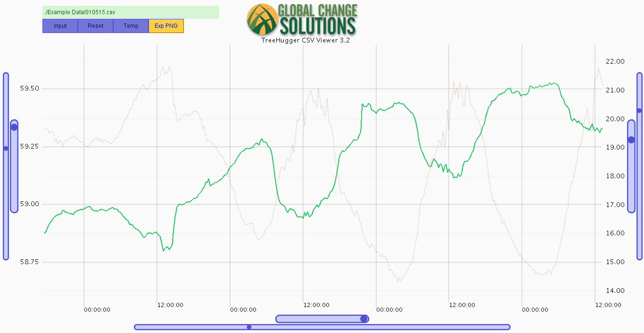Click large handle on short bottom slider
The width and height of the screenshot is (644, 333).
[x=363, y=319]
